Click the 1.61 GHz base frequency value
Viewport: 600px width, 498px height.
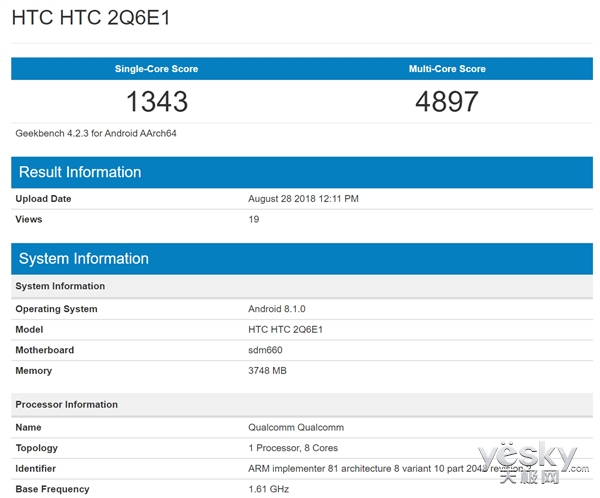pos(269,489)
